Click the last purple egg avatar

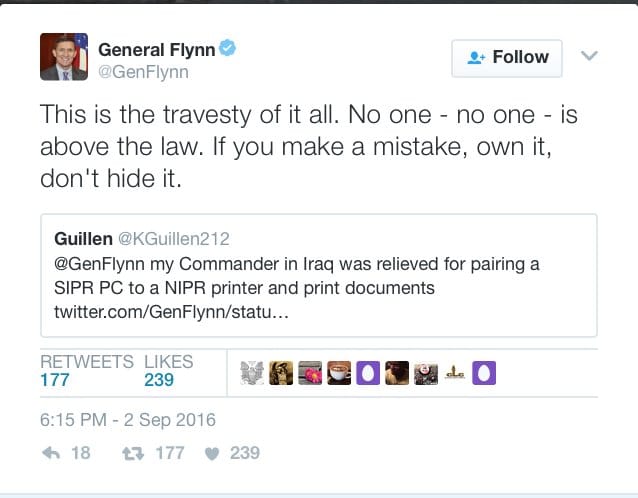pos(484,373)
